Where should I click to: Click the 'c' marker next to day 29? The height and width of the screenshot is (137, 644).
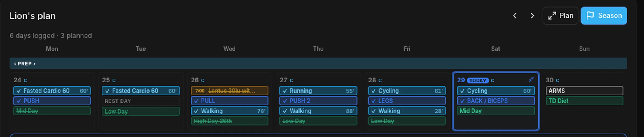493,80
